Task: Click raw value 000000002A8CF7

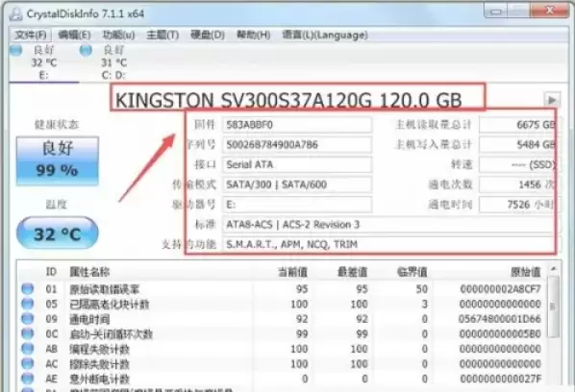Action: click(x=501, y=289)
